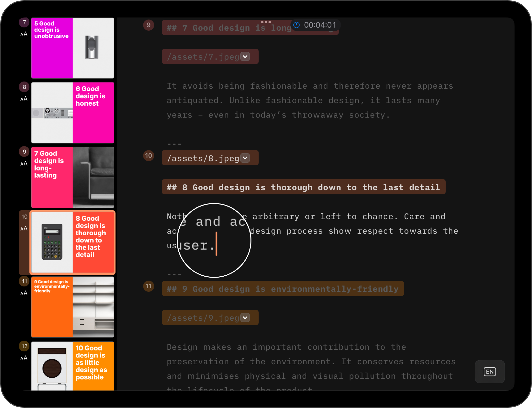
Task: Click paragraph starting 'It avoids being fashionable'
Action: [310, 101]
